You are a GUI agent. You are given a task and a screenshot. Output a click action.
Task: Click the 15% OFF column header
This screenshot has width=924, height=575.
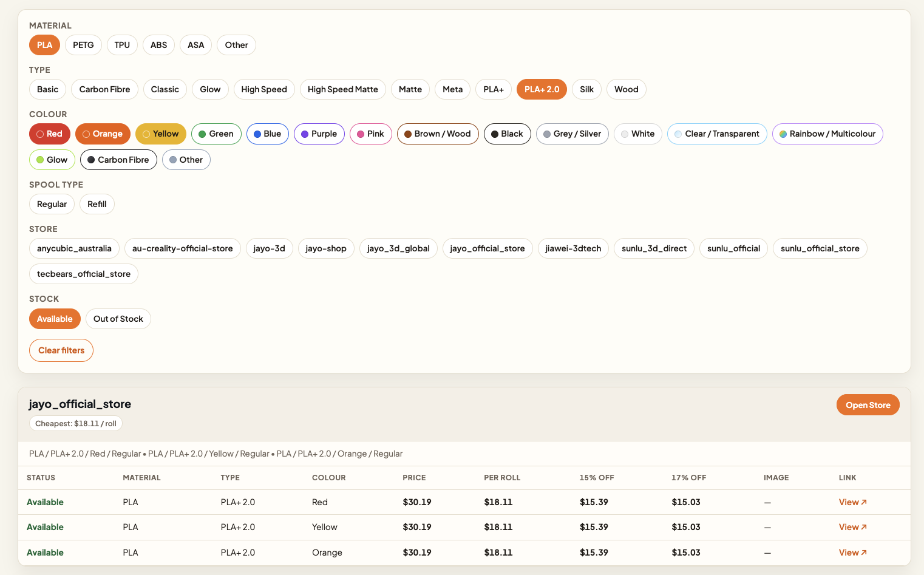597,478
